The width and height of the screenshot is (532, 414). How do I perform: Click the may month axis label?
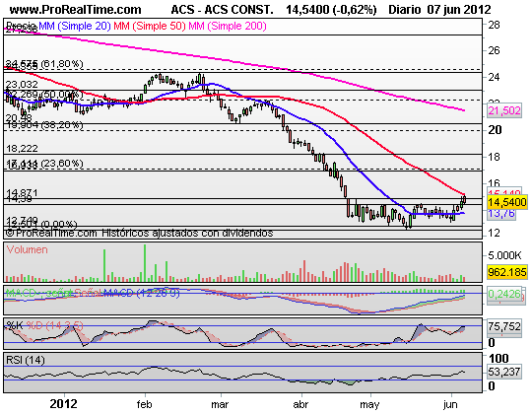(369, 405)
